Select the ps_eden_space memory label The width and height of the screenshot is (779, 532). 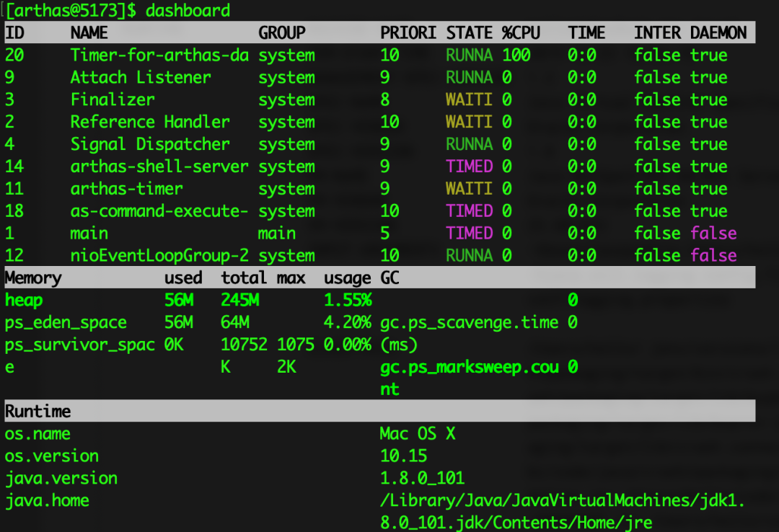(66, 322)
